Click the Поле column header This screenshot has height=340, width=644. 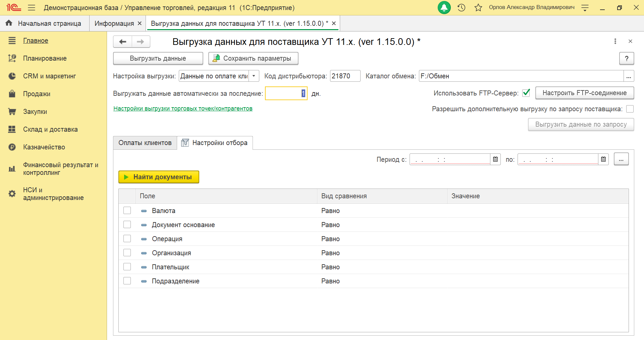[x=226, y=196]
